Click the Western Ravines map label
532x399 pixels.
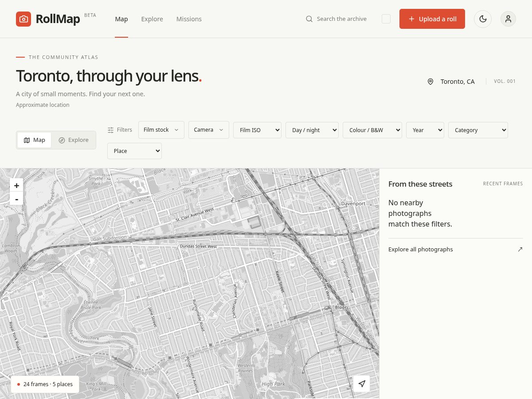(x=245, y=368)
